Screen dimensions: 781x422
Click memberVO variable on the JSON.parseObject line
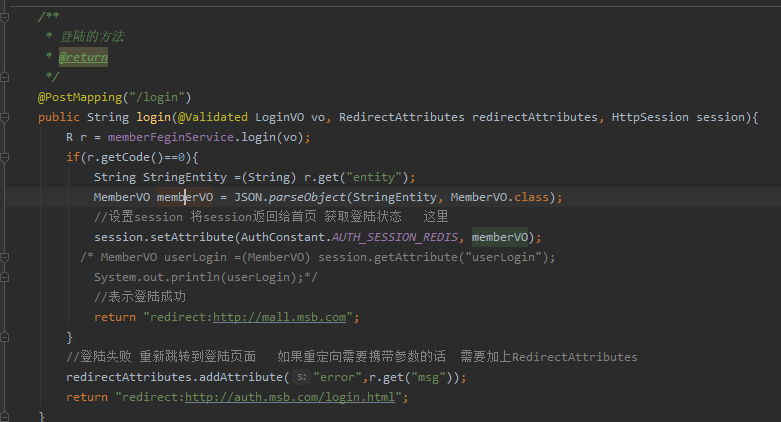(x=185, y=197)
